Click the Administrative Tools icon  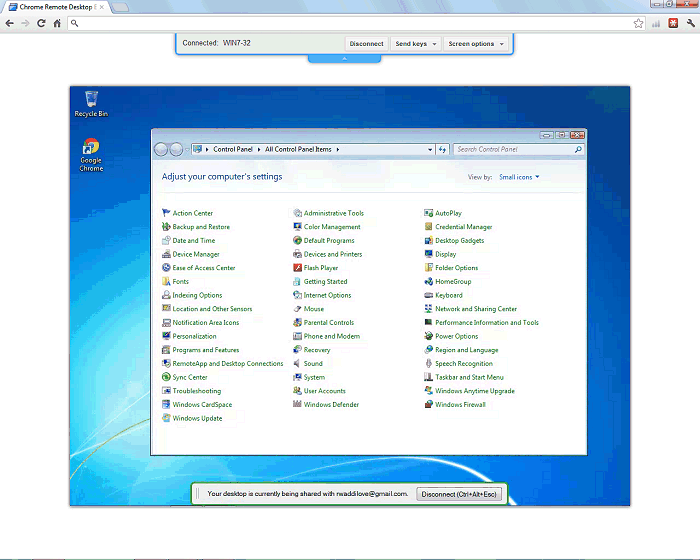297,213
